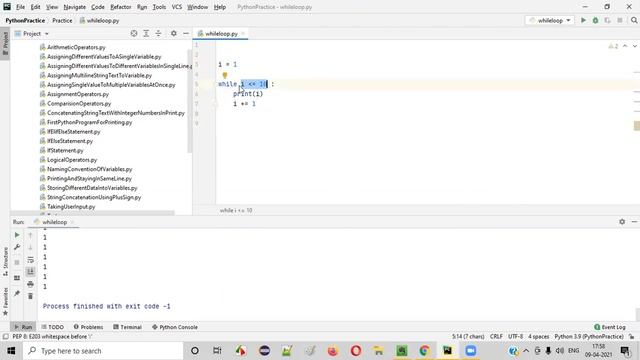This screenshot has height=360, width=640.
Task: Click the taskbar search box
Action: [x=103, y=351]
